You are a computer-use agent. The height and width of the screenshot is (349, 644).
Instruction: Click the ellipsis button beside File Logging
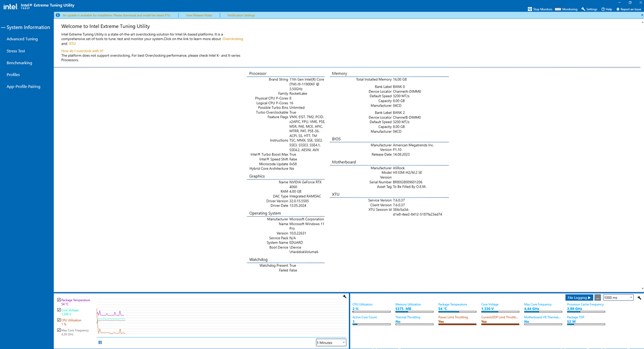click(597, 297)
